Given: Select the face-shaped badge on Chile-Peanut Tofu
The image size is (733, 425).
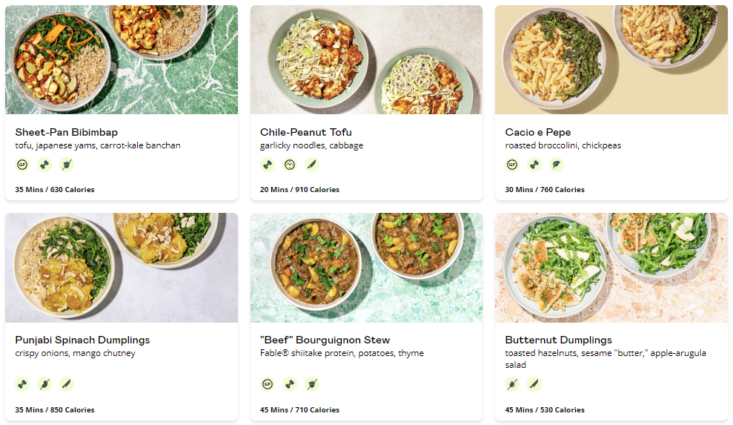Looking at the screenshot, I should (x=290, y=165).
